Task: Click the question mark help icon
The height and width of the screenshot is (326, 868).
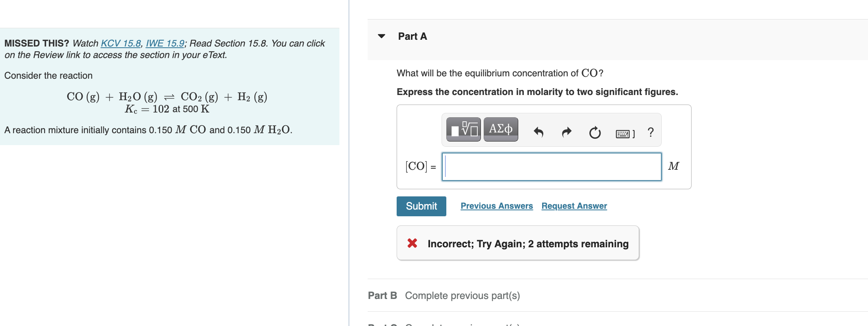Action: pyautogui.click(x=650, y=132)
